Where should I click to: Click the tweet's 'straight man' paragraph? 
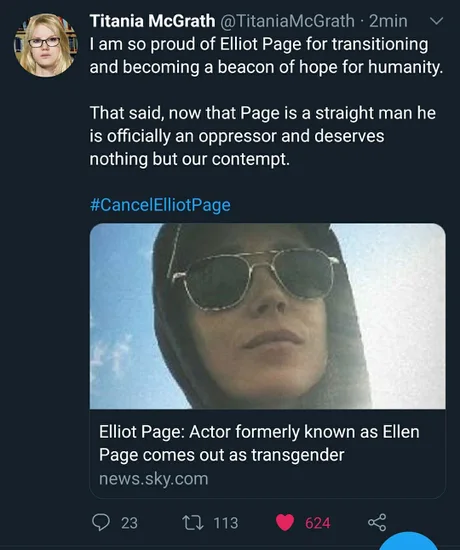click(x=262, y=136)
